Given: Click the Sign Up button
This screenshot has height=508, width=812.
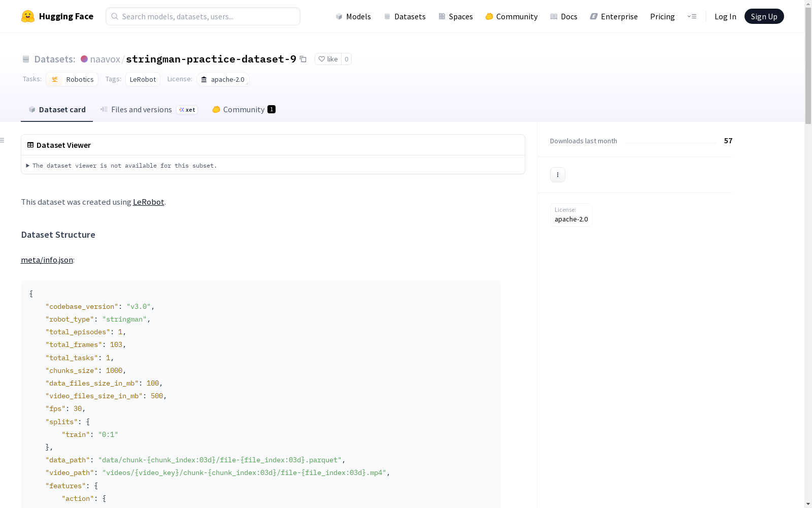Looking at the screenshot, I should tap(764, 16).
